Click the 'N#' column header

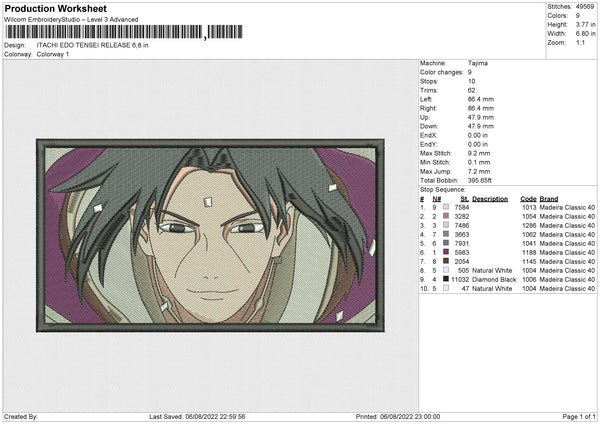tap(437, 199)
